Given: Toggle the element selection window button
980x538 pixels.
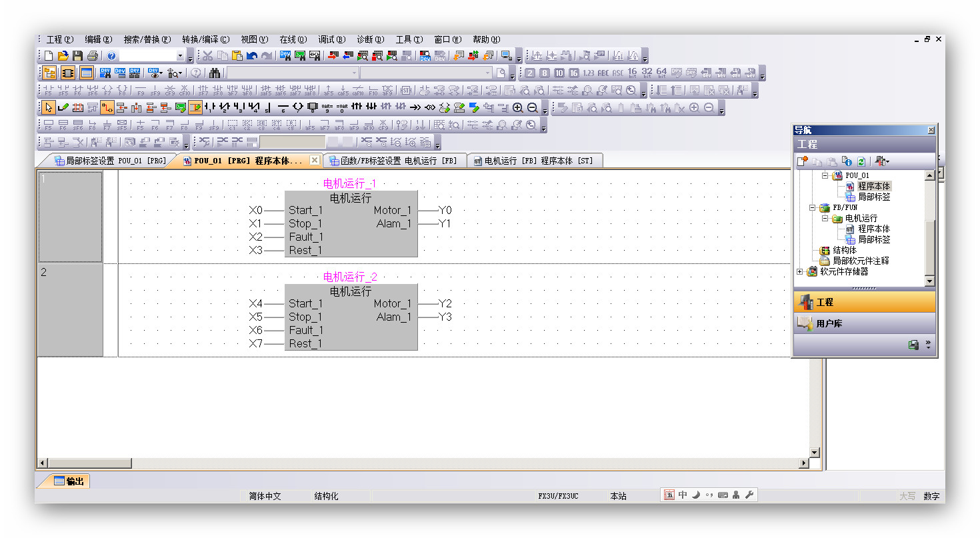Looking at the screenshot, I should click(x=67, y=73).
